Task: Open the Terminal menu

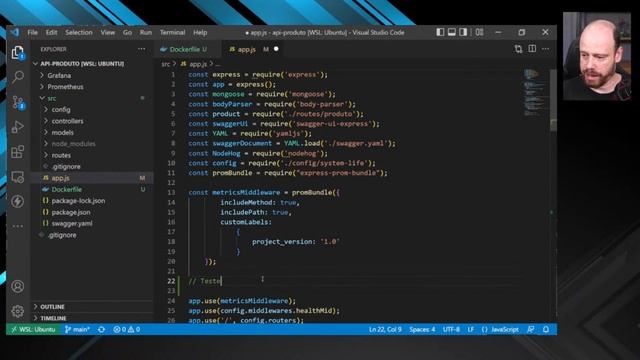Action: pyautogui.click(x=172, y=32)
